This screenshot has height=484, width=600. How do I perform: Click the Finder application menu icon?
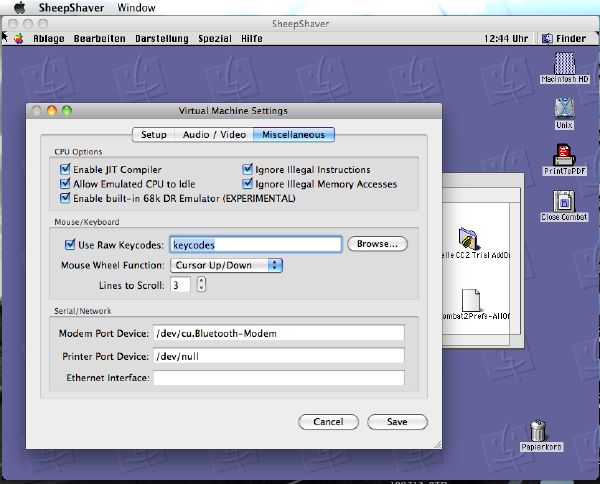547,39
